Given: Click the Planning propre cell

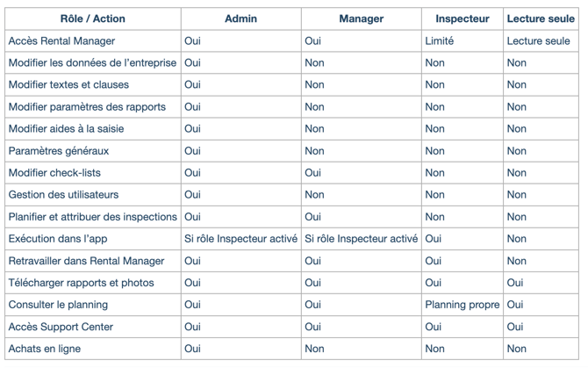Looking at the screenshot, I should click(462, 305).
